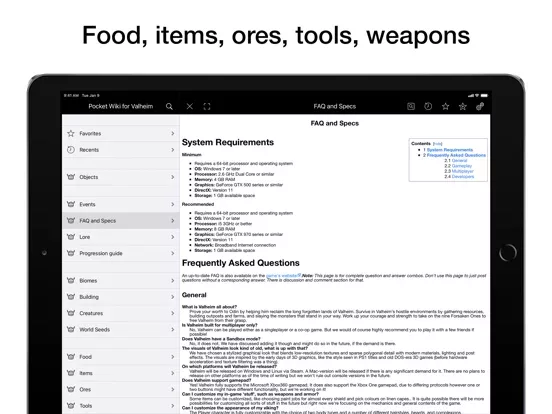Toggle fullscreen view of FAQ page
Screen dimensions: 552x414
[207, 106]
